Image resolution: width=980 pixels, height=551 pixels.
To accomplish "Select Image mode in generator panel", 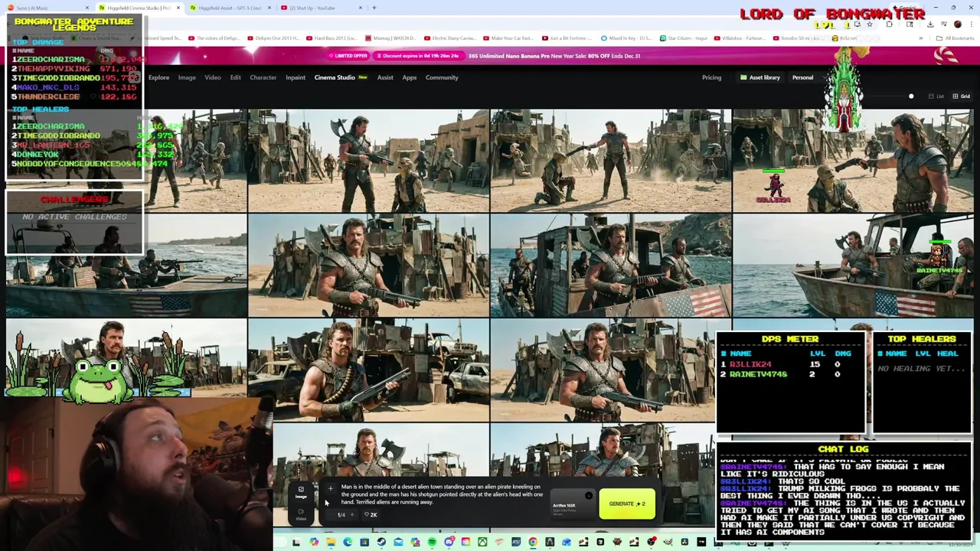I will point(301,493).
